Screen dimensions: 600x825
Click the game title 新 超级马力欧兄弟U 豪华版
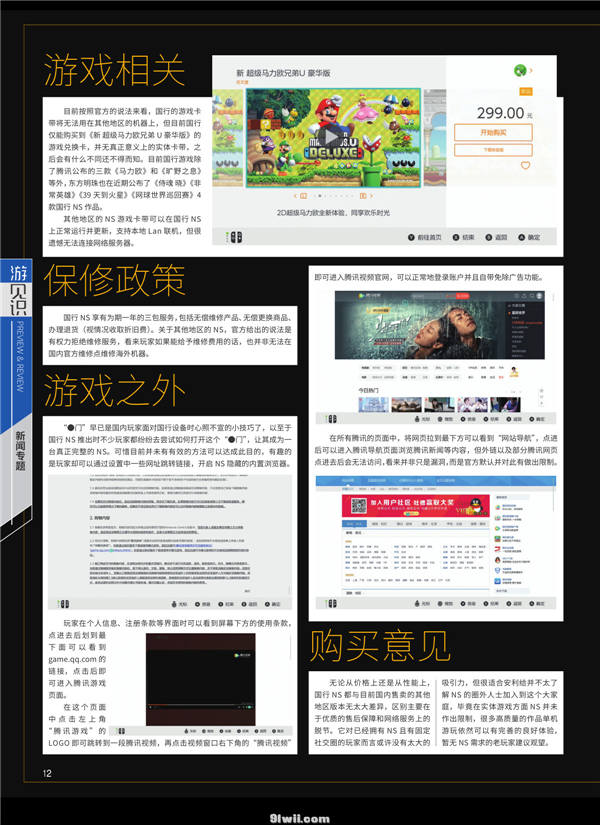click(283, 73)
